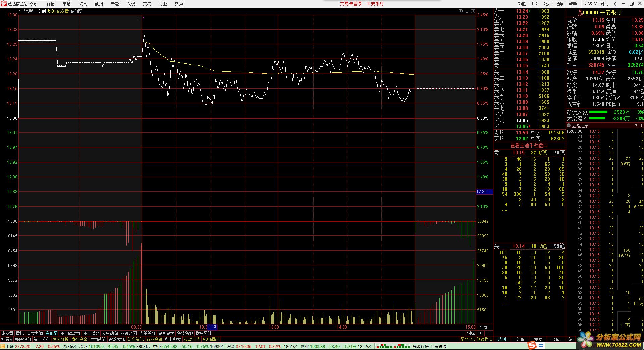Screen dimensions: 644x350
Task: Close the chart marker with small X
Action: click(139, 18)
